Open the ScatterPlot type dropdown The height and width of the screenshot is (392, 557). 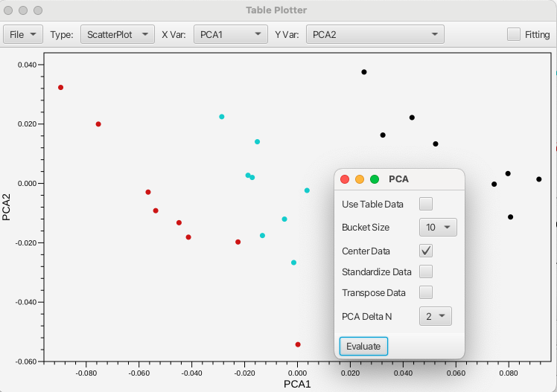pyautogui.click(x=118, y=34)
